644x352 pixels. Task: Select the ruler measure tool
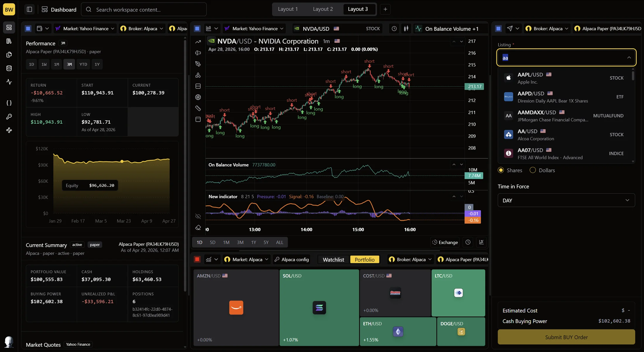pos(198,108)
